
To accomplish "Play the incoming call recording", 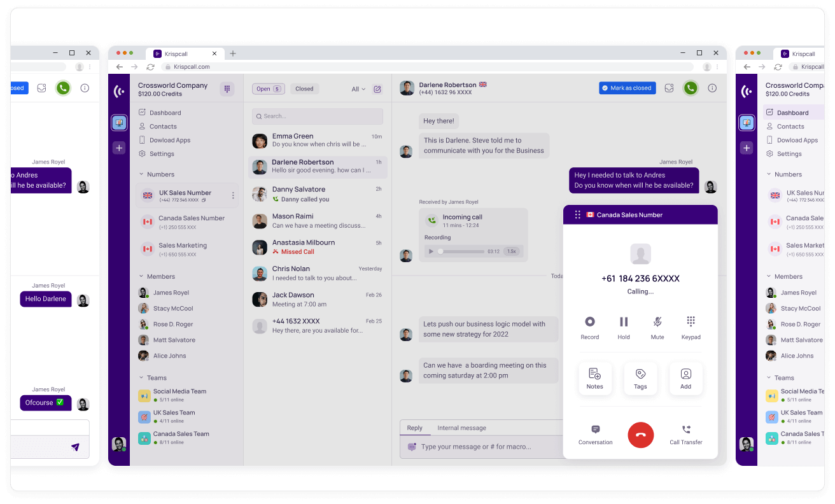I will (x=431, y=251).
